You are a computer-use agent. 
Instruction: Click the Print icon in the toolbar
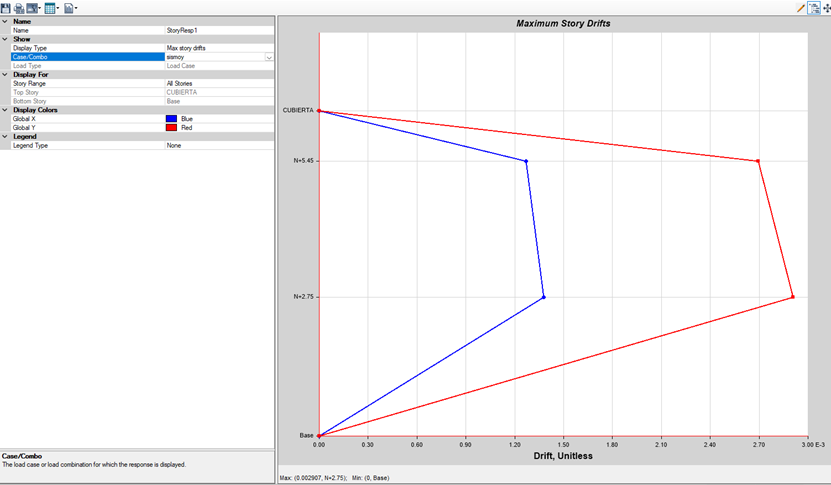tap(19, 8)
